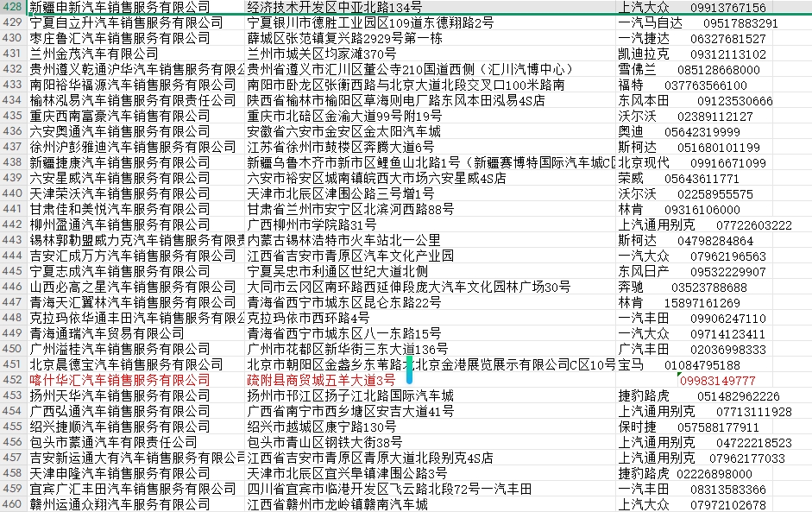Click cell 天津荣沃汽车销售服务有限公司
Screen dimensions: 812x512
pyautogui.click(x=120, y=193)
